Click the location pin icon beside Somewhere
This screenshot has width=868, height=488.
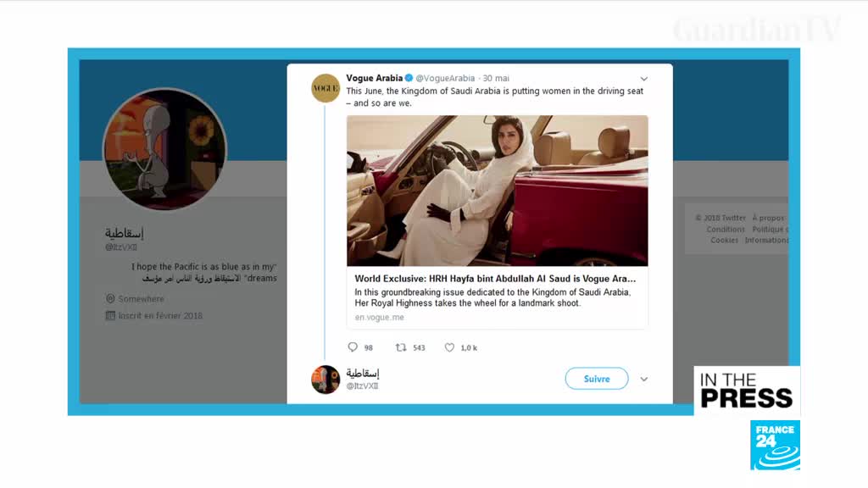[x=110, y=299]
